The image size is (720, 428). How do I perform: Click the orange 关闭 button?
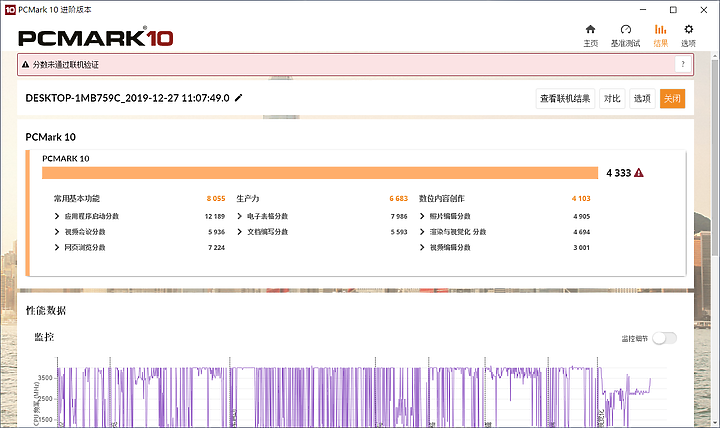coord(672,98)
